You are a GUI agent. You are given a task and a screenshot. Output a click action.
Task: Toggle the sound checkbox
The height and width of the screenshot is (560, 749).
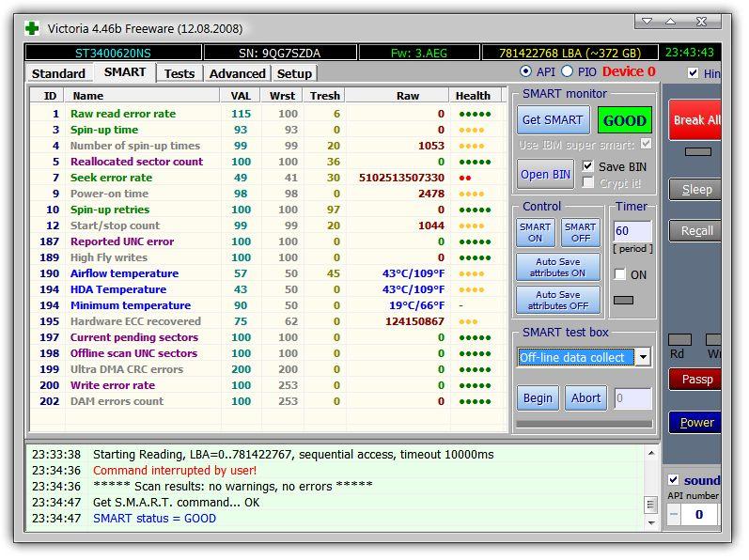[x=673, y=480]
